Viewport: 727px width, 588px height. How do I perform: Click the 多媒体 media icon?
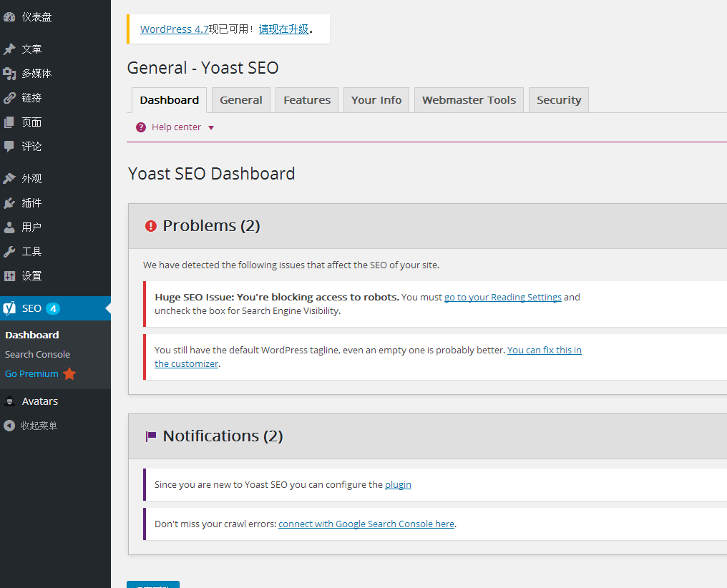[9, 74]
